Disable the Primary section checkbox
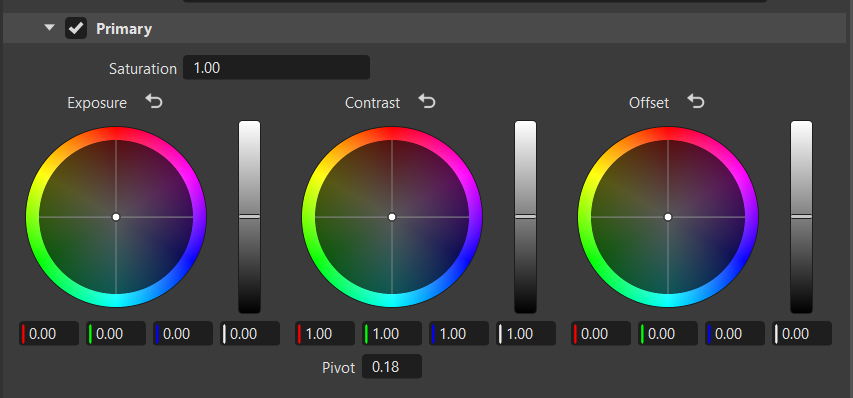 click(76, 28)
